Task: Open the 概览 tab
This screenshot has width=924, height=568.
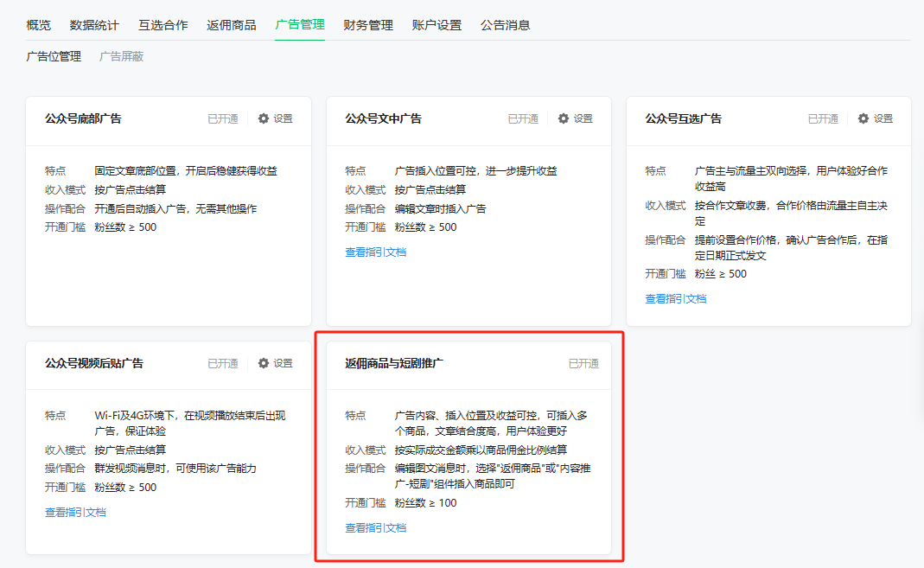Action: tap(38, 25)
